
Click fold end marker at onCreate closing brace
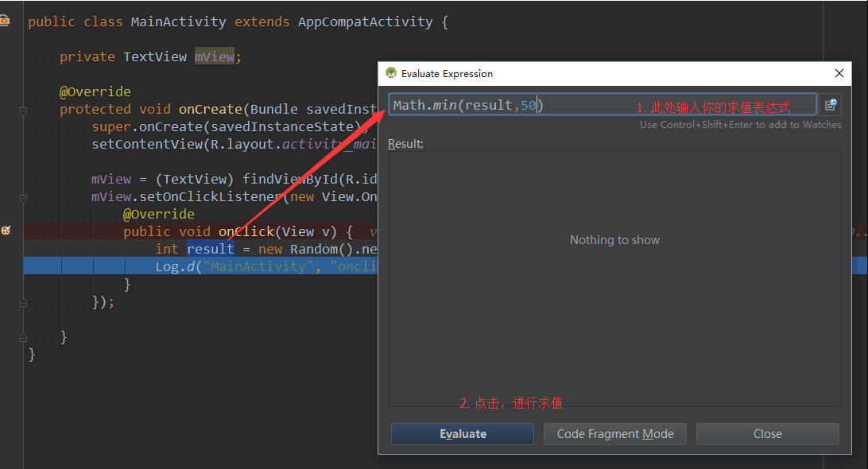click(x=24, y=337)
